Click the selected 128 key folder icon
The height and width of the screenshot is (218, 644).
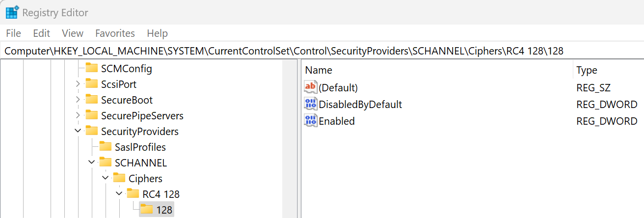point(147,210)
